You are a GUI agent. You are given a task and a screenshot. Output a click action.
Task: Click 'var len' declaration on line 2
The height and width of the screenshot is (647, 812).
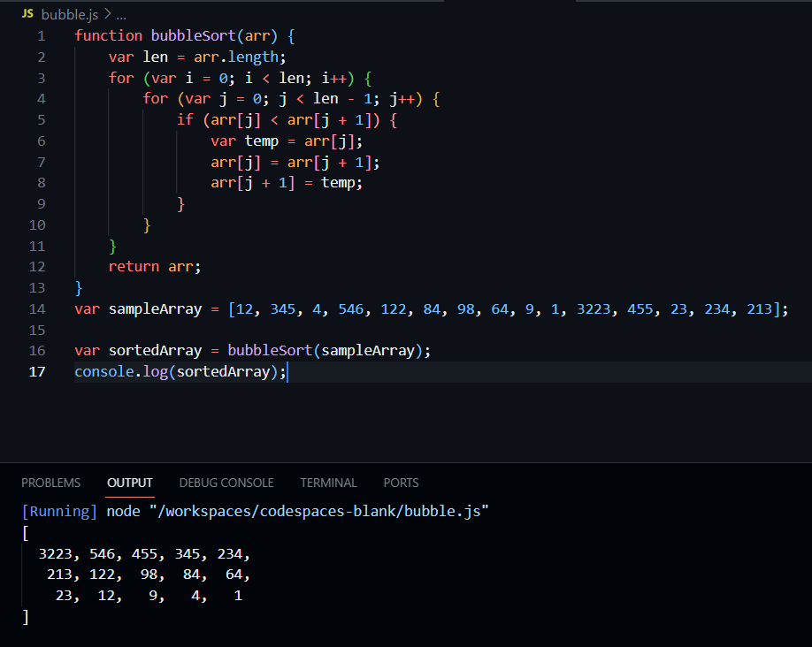138,57
